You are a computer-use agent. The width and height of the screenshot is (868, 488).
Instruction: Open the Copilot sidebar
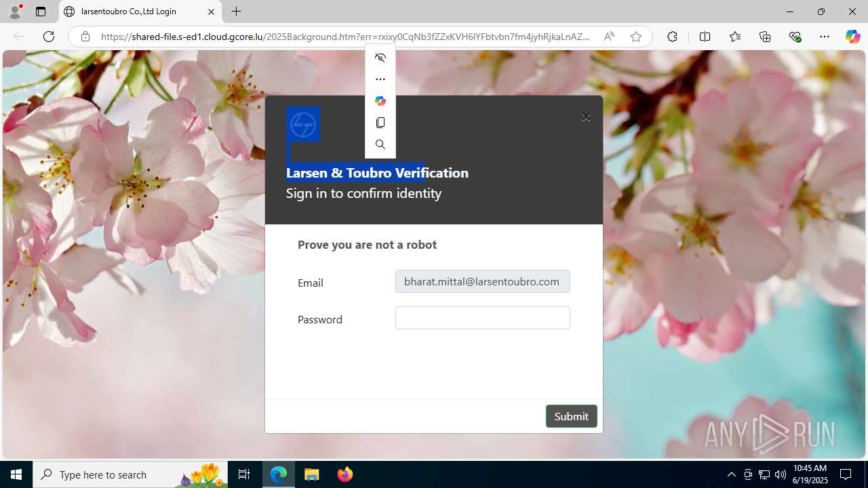click(x=852, y=37)
